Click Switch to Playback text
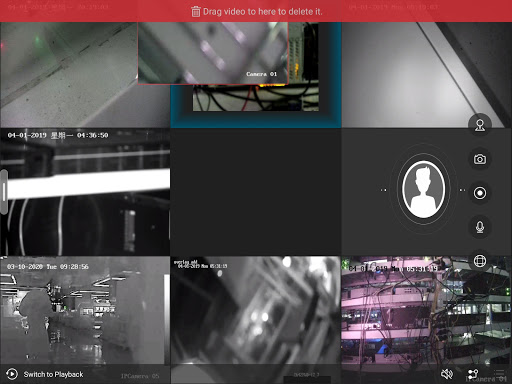The width and height of the screenshot is (512, 384). pos(53,374)
